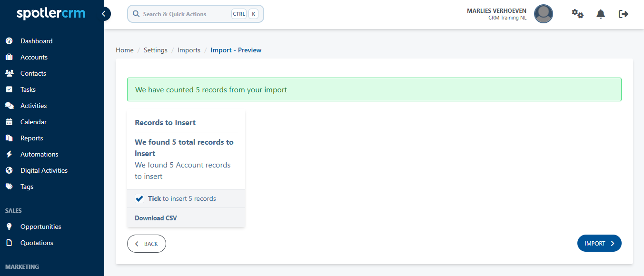The height and width of the screenshot is (276, 644).
Task: Go to Imports breadcrumb
Action: (x=189, y=50)
